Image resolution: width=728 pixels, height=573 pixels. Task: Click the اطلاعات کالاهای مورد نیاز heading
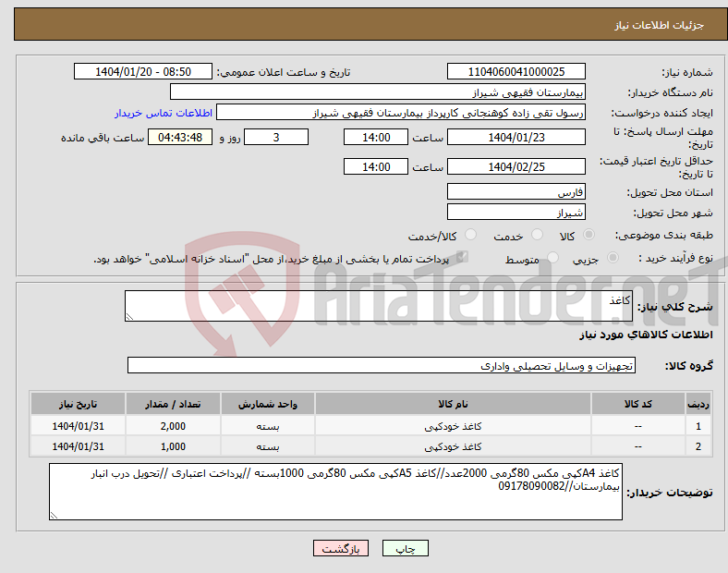click(x=646, y=335)
